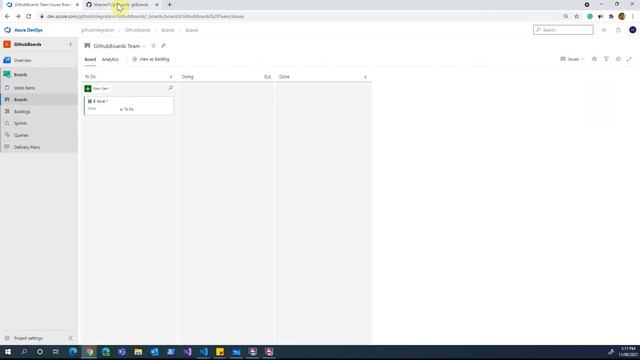Open Chrome extensions puzzle icon
Image resolution: width=640 pixels, height=360 pixels.
(x=611, y=16)
